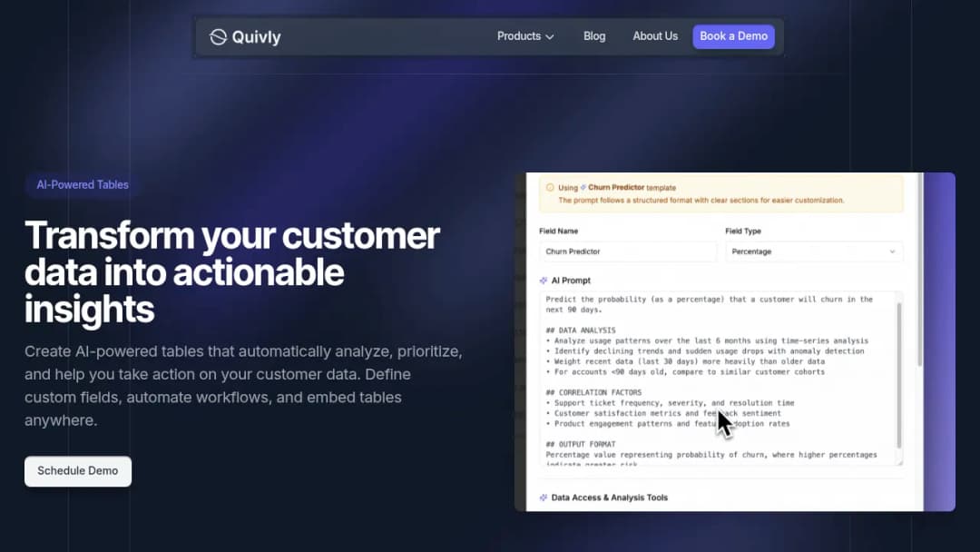Click the Data Access & Analysis Tools icon
The image size is (980, 552).
coord(544,498)
